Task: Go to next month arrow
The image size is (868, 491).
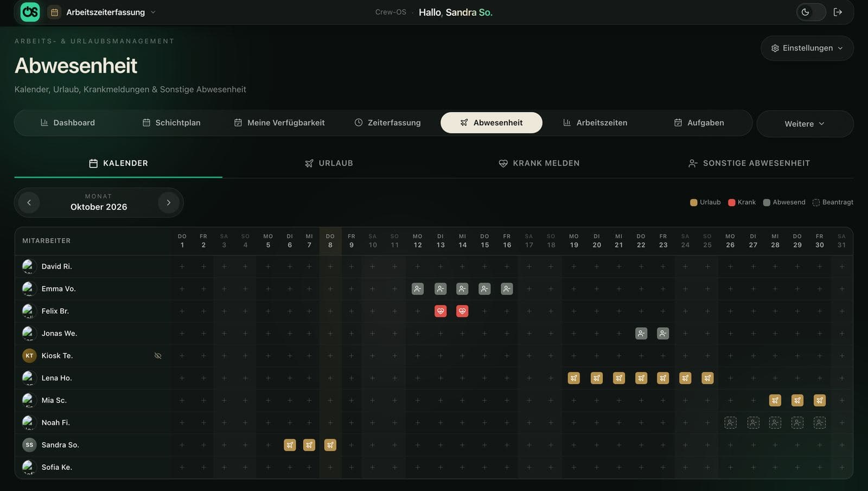Action: (168, 202)
